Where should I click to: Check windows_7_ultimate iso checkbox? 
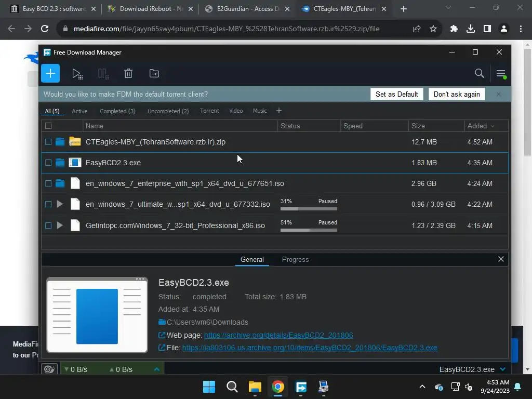coord(48,204)
